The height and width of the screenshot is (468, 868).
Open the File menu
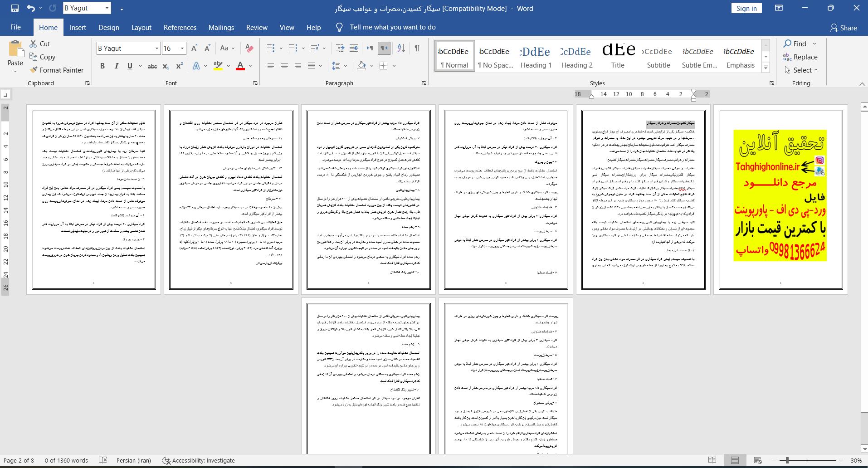tap(15, 27)
